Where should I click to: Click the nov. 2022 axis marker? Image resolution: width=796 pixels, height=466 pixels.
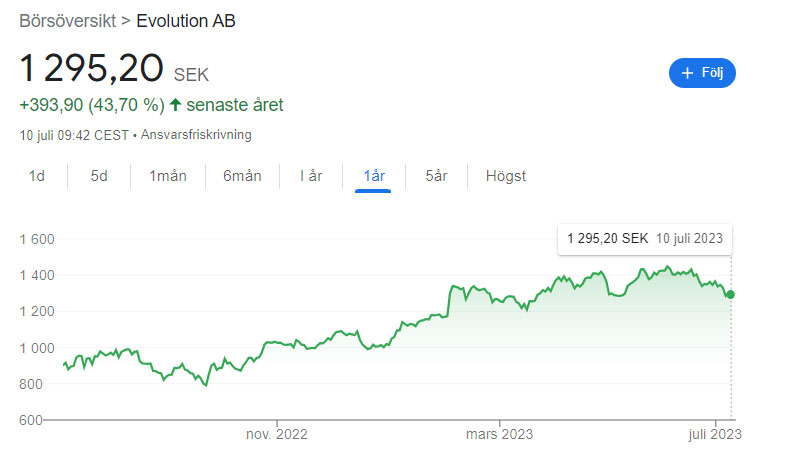coord(277,435)
